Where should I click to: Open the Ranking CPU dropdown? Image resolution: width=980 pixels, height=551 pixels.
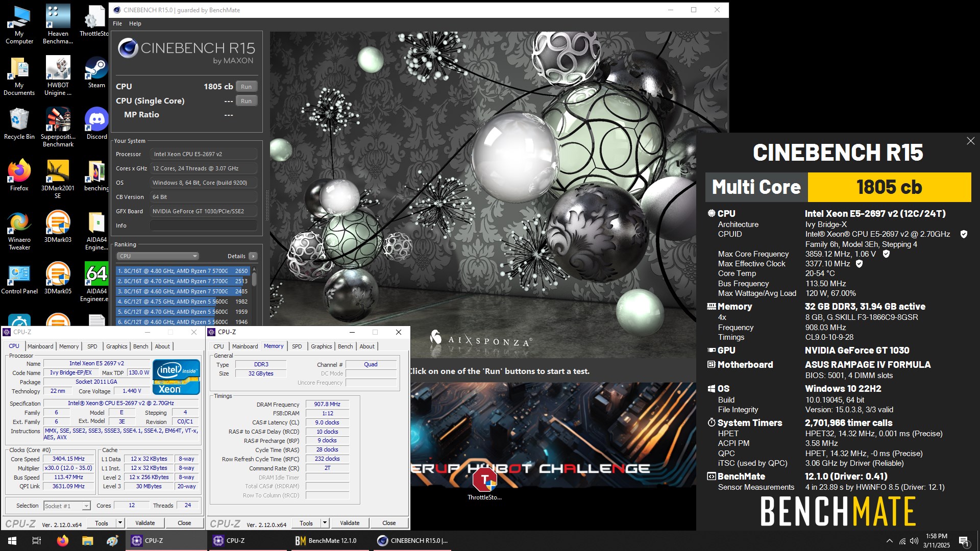(x=158, y=256)
